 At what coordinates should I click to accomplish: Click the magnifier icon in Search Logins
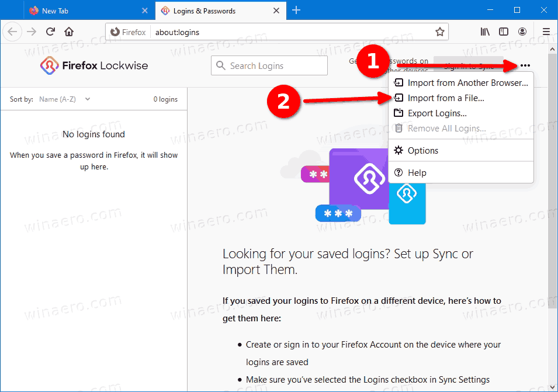click(x=221, y=66)
